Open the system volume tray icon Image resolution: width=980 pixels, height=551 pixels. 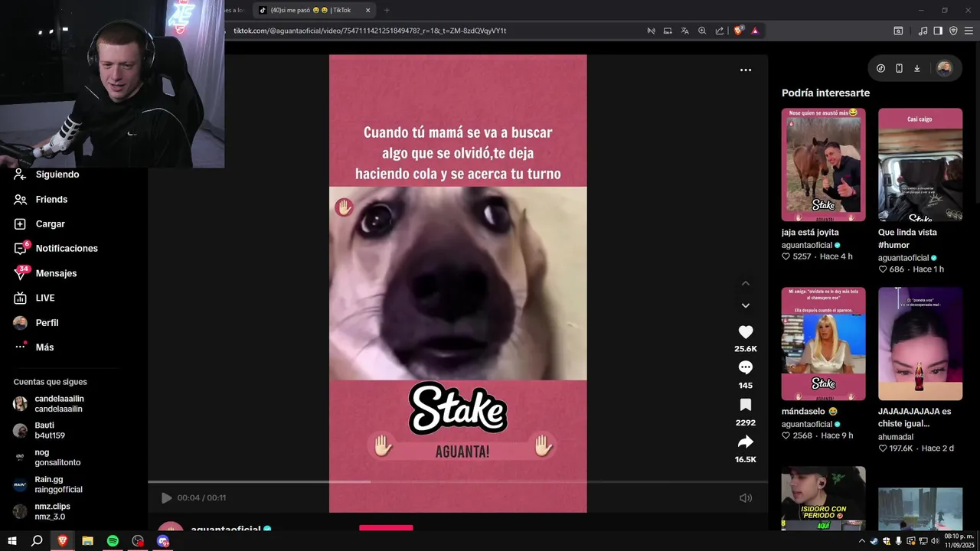(x=934, y=541)
